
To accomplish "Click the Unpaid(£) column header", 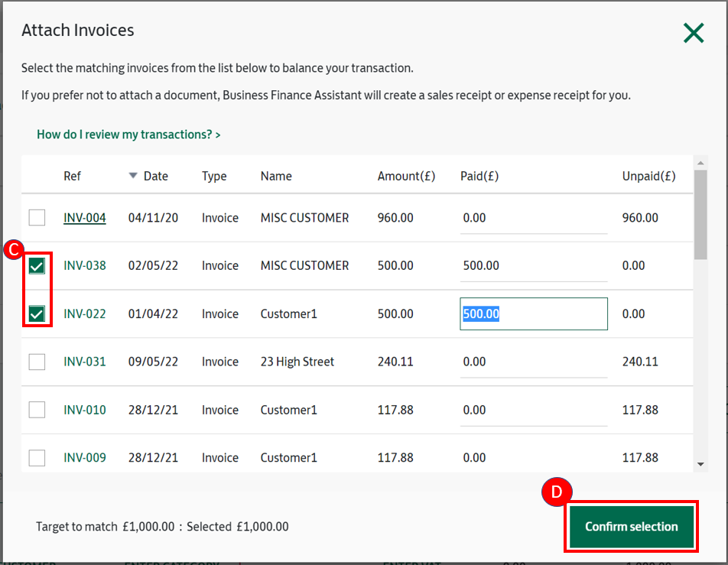I will [x=648, y=177].
